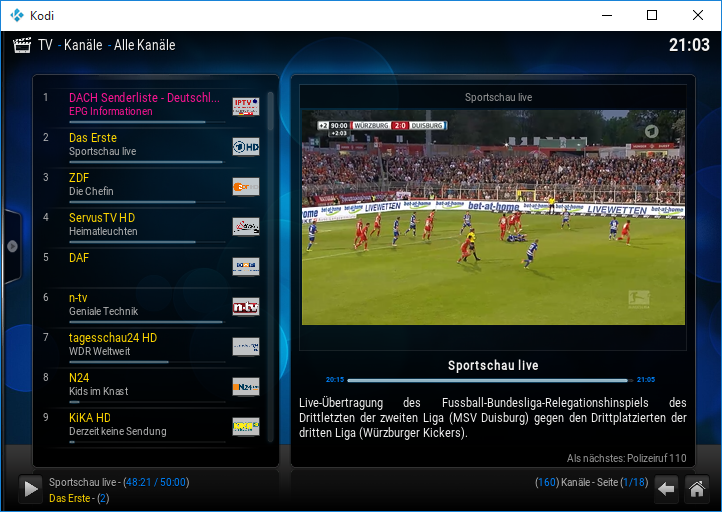Image resolution: width=722 pixels, height=512 pixels.
Task: Expand the side menu arrow handle
Action: 12,246
